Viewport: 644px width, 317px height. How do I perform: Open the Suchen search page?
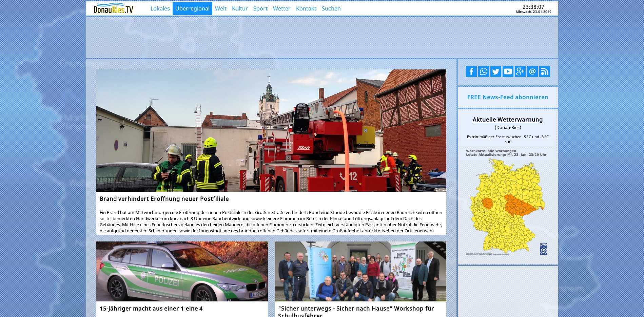pyautogui.click(x=331, y=8)
